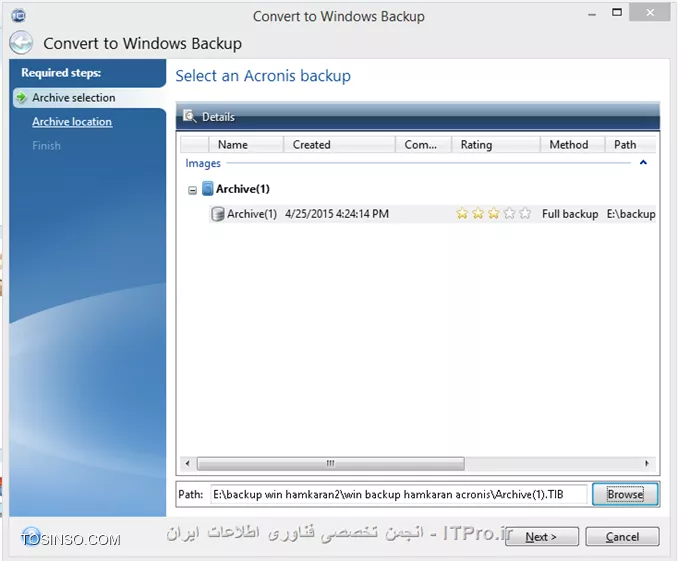Collapse the Archive(1) tree node
The width and height of the screenshot is (678, 561).
pyautogui.click(x=192, y=190)
